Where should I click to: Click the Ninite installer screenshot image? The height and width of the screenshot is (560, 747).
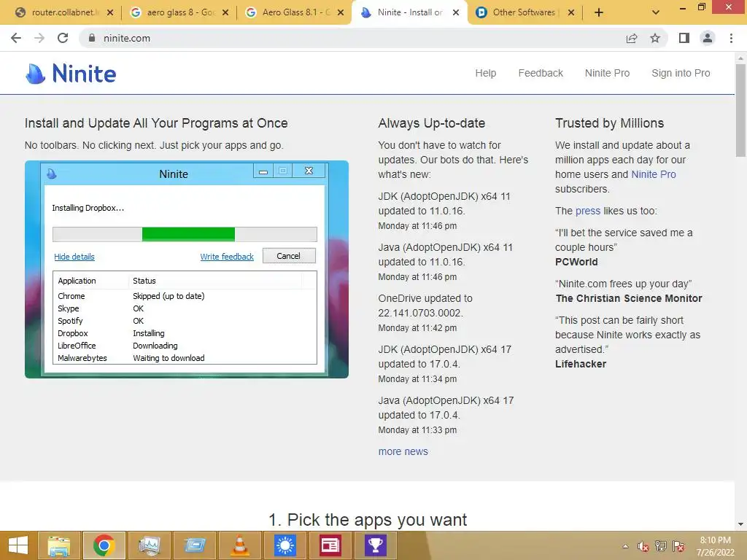pos(187,270)
